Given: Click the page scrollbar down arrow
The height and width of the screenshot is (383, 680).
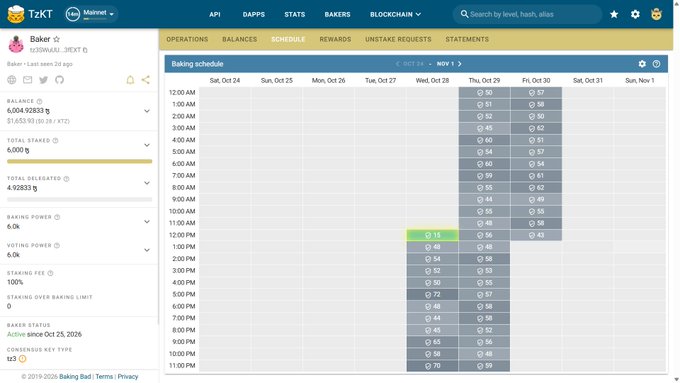Looking at the screenshot, I should tap(677, 380).
